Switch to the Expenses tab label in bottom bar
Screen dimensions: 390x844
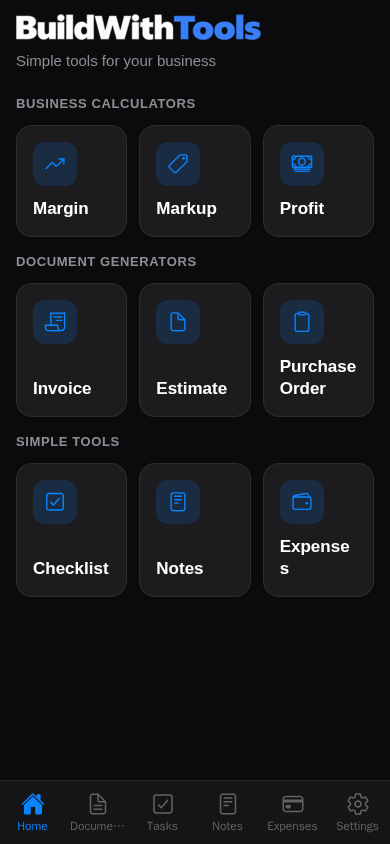coord(293,826)
